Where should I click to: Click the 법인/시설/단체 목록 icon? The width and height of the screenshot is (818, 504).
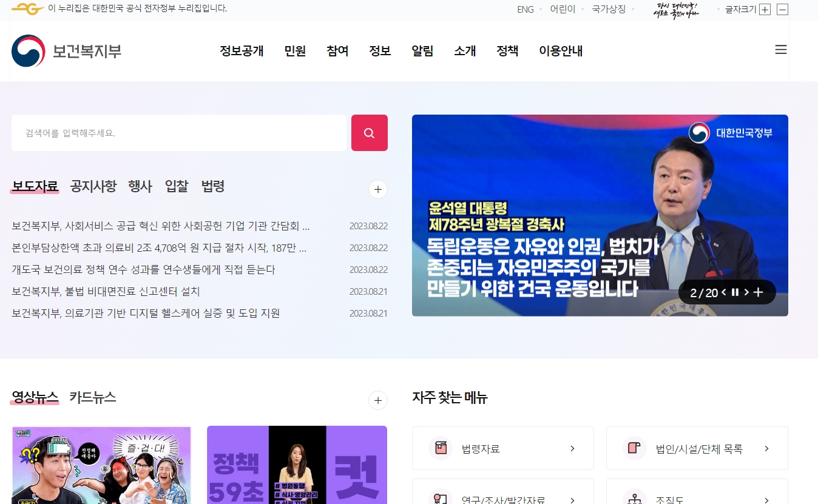pyautogui.click(x=634, y=448)
